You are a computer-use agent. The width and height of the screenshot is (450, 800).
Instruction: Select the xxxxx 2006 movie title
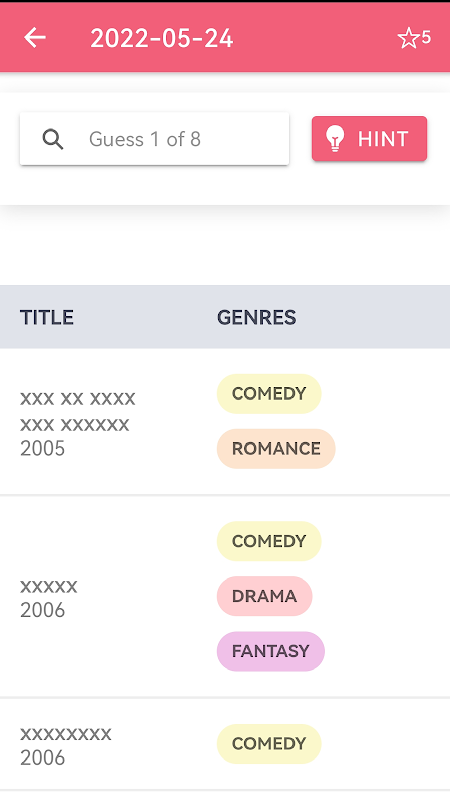click(x=49, y=587)
